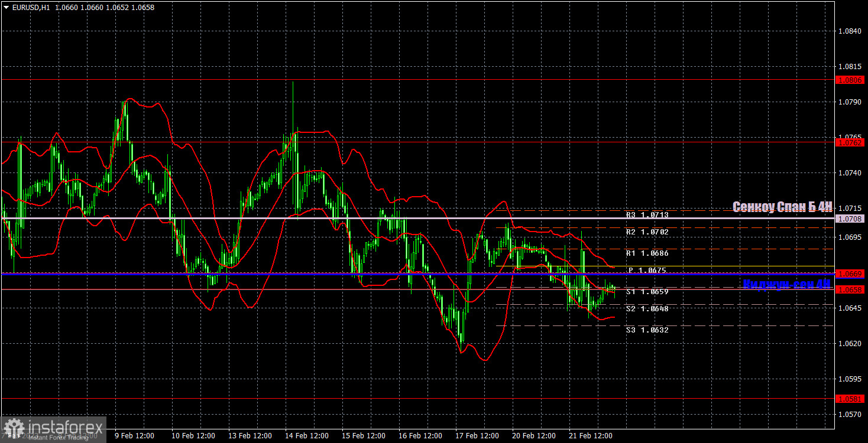Viewport: 868px width, 443px height.
Task: Open the chart menu triangle beside EURUSD,H1
Action: [7, 8]
